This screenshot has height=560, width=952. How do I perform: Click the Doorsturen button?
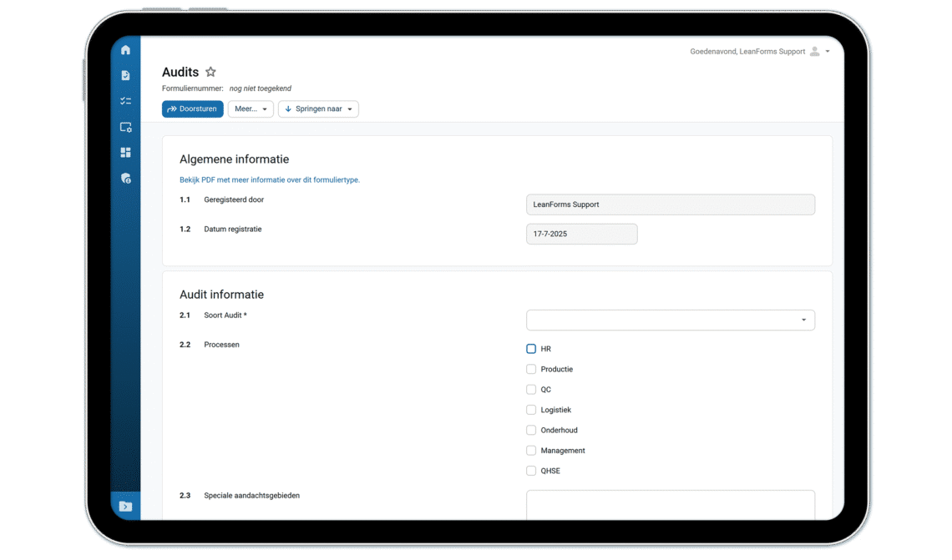(x=192, y=108)
